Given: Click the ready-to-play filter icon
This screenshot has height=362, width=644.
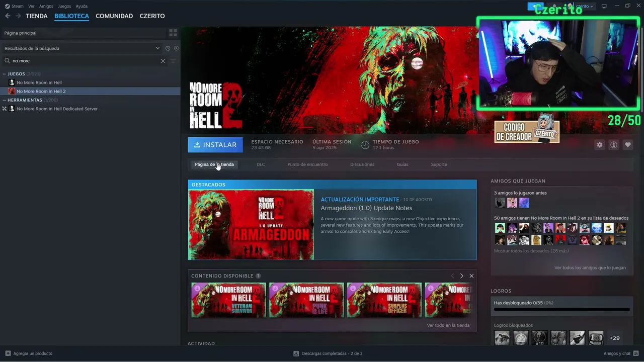Looking at the screenshot, I should point(176,48).
